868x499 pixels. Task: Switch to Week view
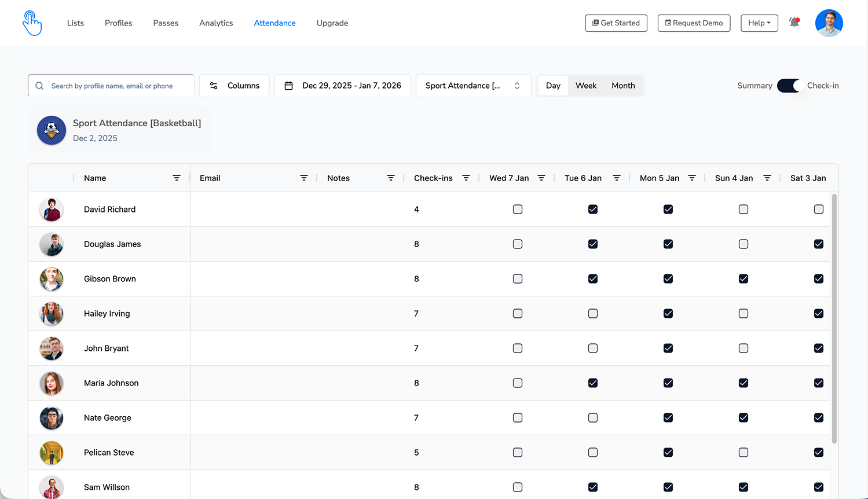pyautogui.click(x=586, y=86)
